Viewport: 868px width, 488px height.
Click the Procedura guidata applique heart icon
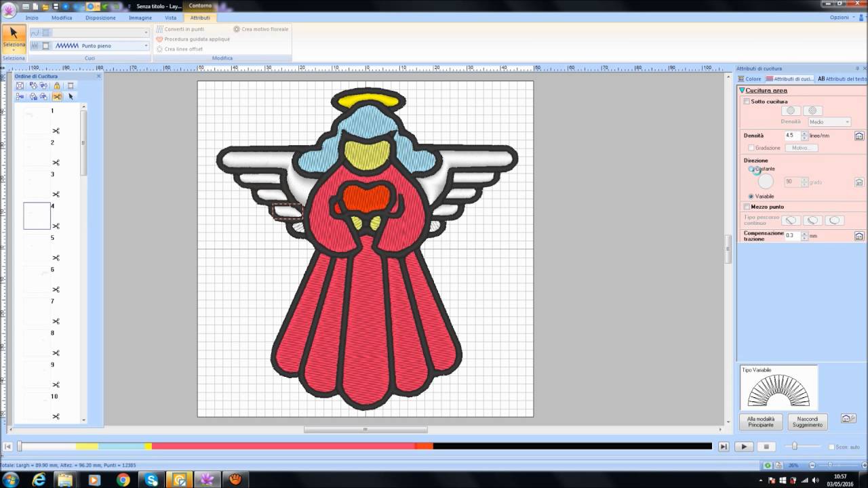pos(159,39)
